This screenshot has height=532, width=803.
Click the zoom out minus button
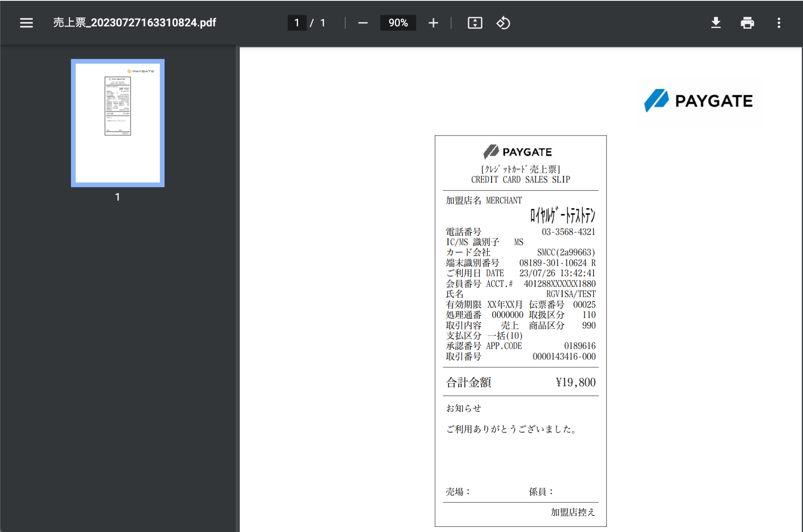click(x=363, y=23)
